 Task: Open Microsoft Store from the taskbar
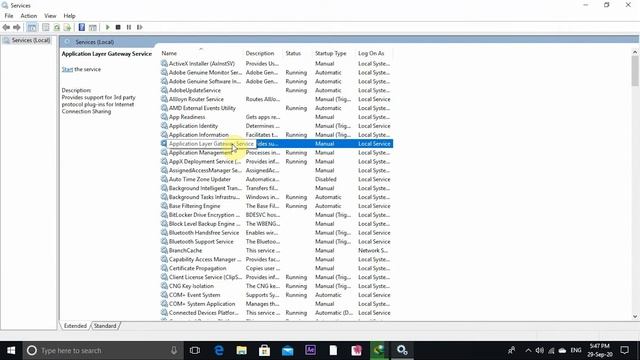[x=264, y=351]
